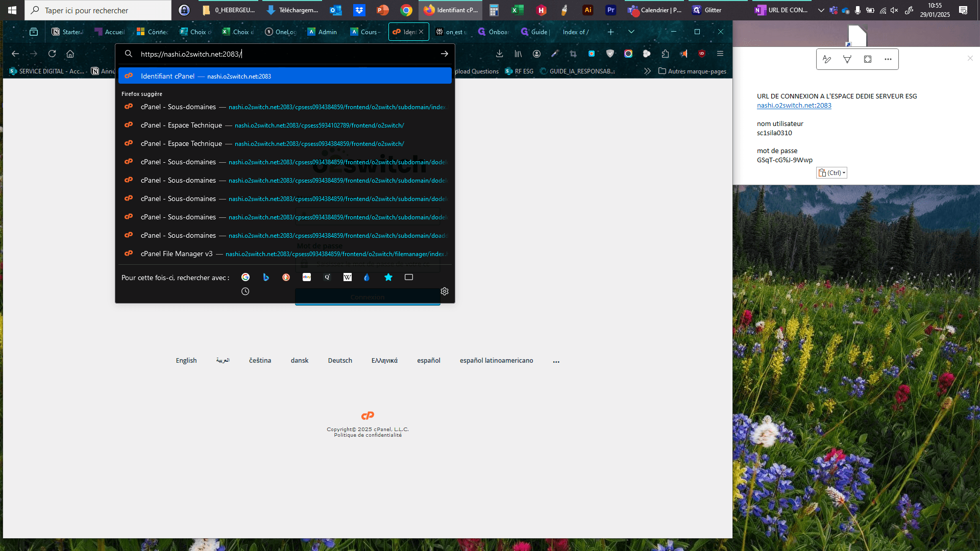Select password text GSqT-cG%J-9Wwp in OneNote

pos(785,160)
